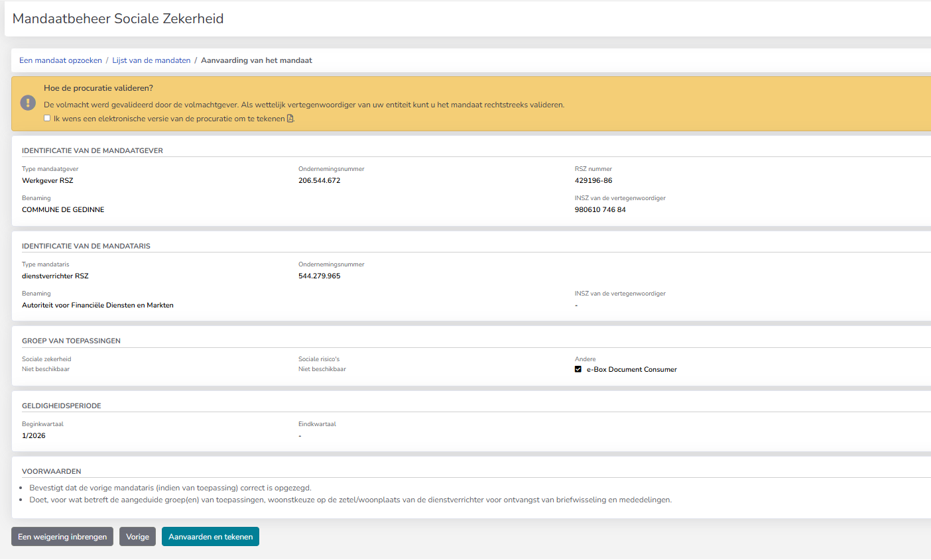
Task: Uncheck the e-Box Document Consumer checkbox
Action: (x=578, y=369)
